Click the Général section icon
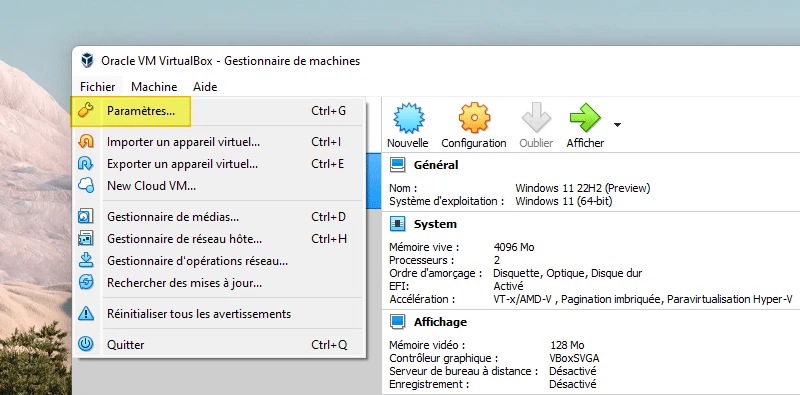The image size is (800, 395). click(x=397, y=165)
